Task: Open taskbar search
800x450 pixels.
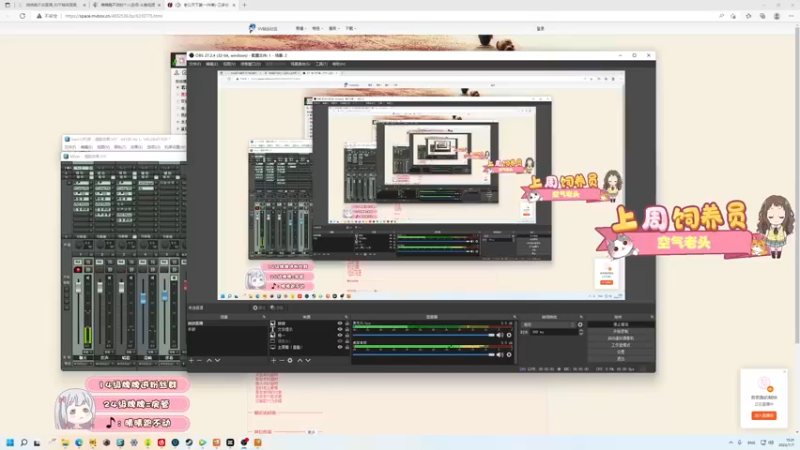Action: pyautogui.click(x=23, y=442)
